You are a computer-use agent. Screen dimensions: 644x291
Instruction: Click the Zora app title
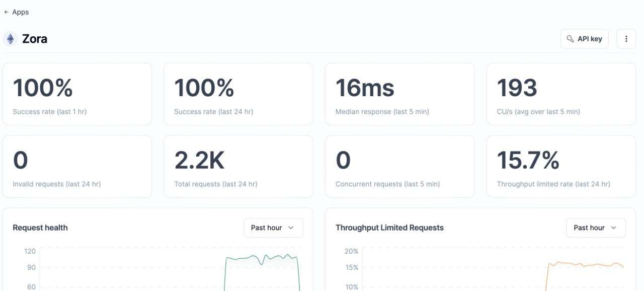(35, 39)
